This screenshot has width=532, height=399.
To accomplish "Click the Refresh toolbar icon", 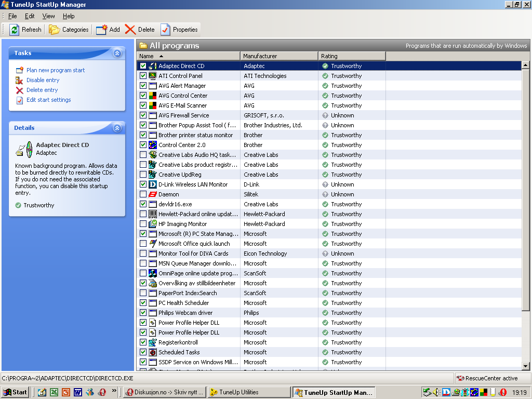I will [15, 30].
